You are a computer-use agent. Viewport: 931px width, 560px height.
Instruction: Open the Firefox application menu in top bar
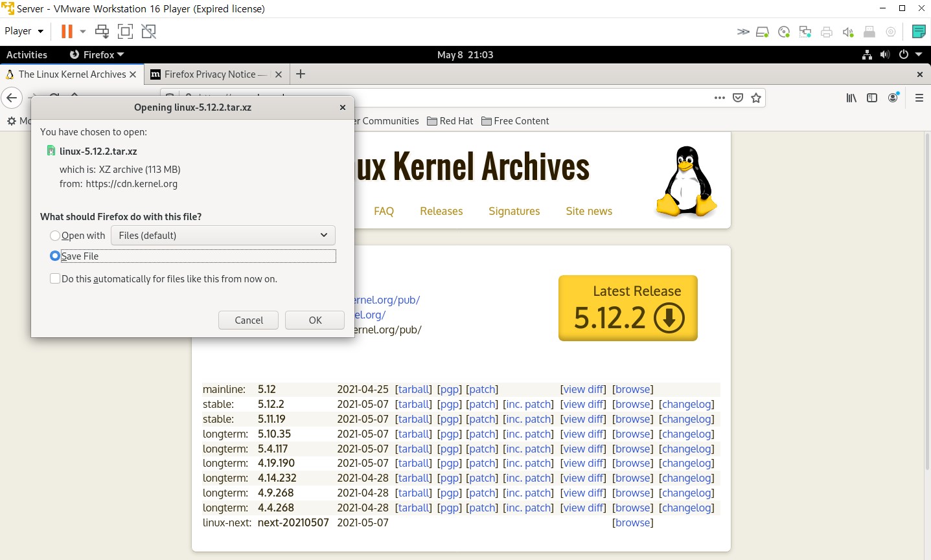[97, 55]
